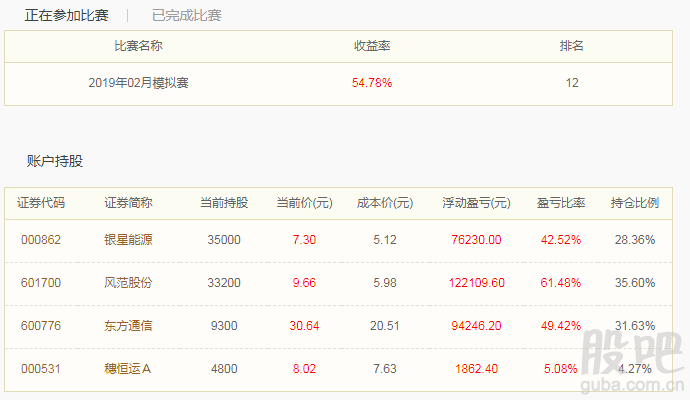
Task: Click the cost price 7.63
Action: click(385, 369)
